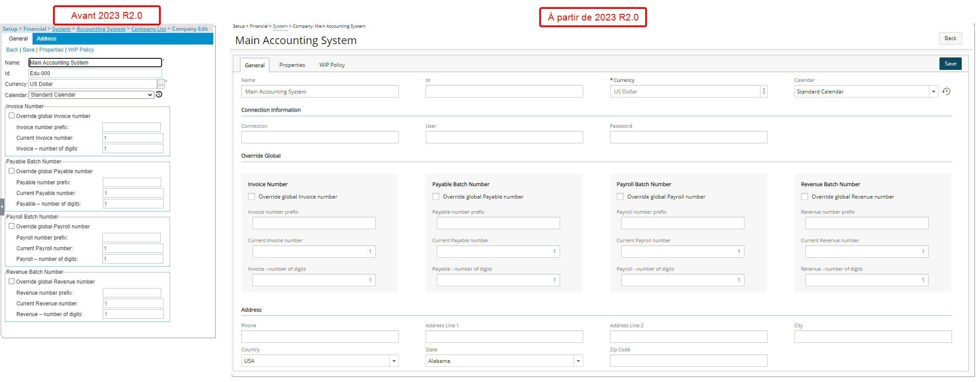Click Invoice number of digits field in new layout

314,280
